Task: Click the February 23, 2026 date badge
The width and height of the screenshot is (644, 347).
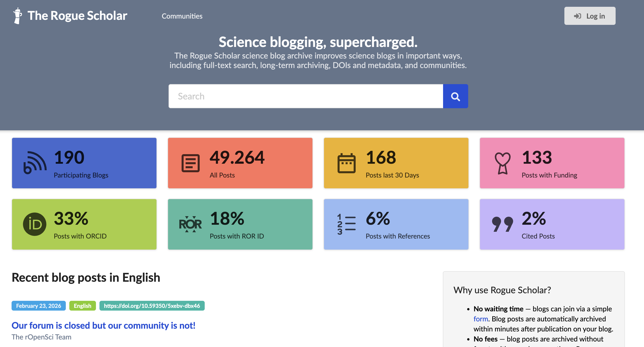Action: (39, 306)
